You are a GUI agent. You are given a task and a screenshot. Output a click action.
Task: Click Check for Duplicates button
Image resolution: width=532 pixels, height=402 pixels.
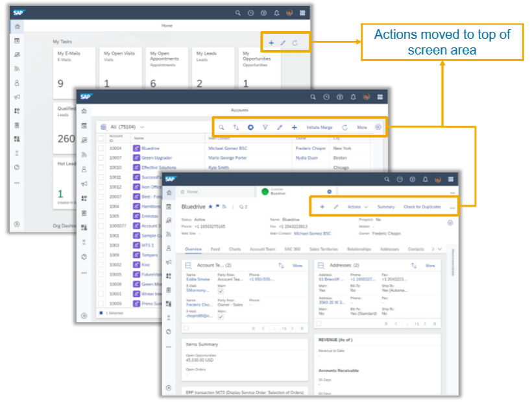point(422,207)
